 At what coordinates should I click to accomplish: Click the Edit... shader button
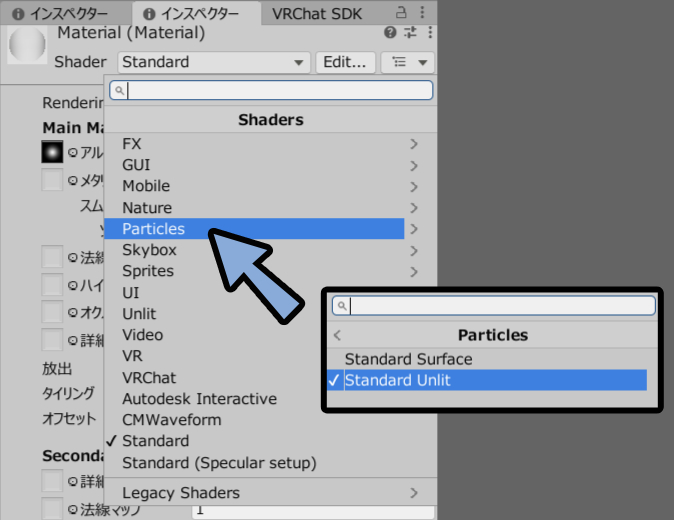point(345,62)
